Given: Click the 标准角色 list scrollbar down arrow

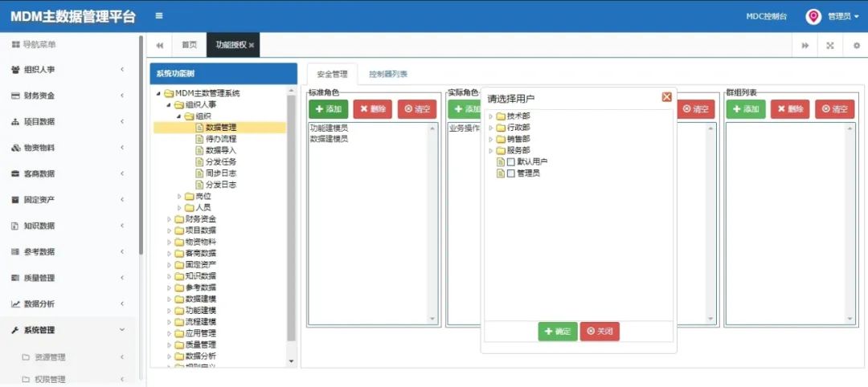Looking at the screenshot, I should pos(432,319).
